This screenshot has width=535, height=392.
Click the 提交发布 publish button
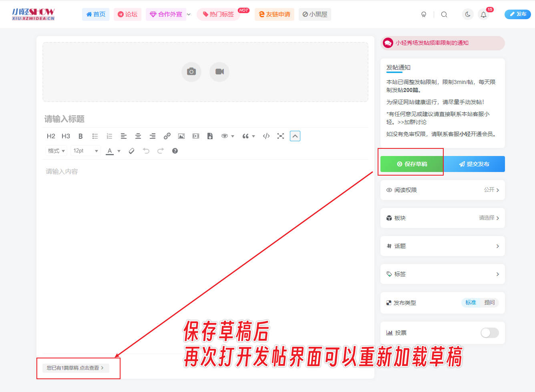click(x=474, y=164)
